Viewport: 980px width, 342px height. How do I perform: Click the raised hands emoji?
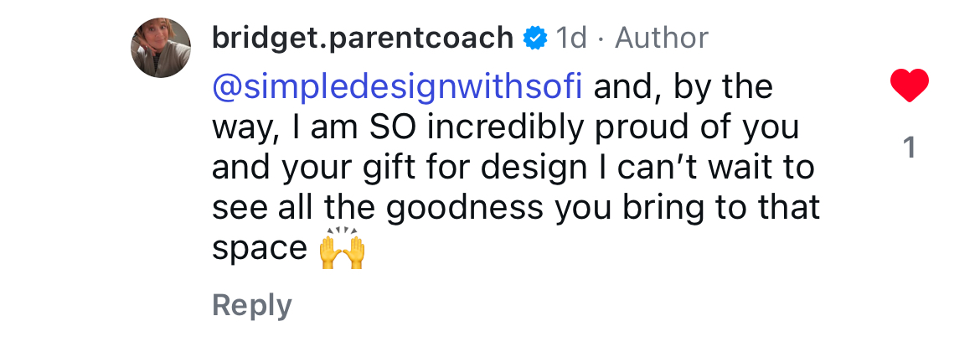343,250
